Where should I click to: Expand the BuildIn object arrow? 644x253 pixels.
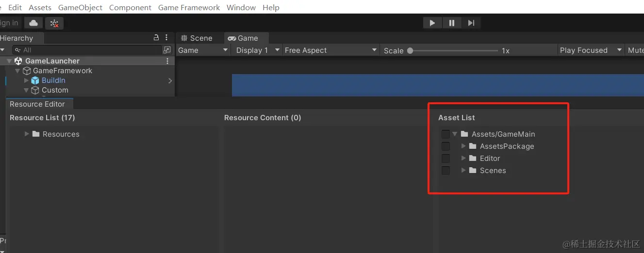pyautogui.click(x=26, y=80)
